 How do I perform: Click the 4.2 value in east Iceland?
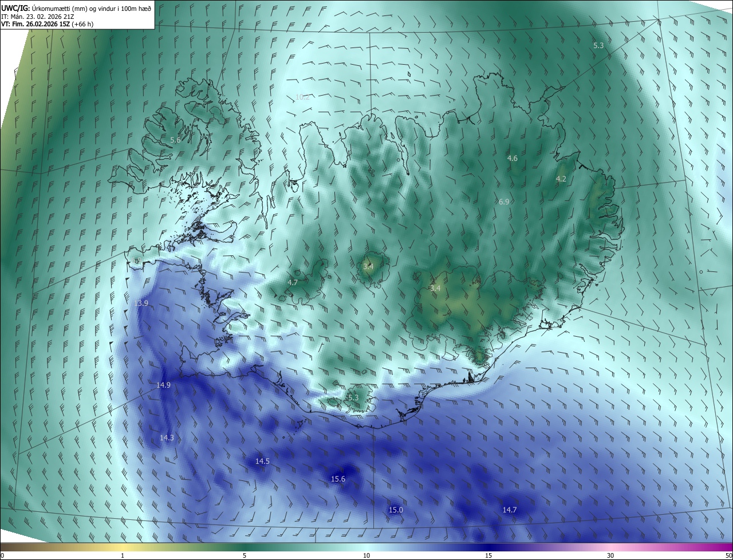tap(561, 179)
